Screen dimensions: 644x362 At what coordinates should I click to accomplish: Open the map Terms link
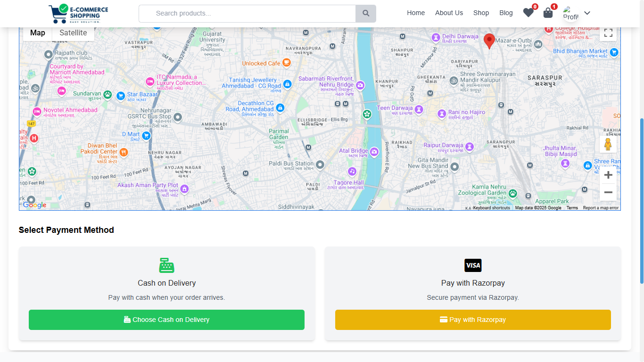tap(572, 208)
